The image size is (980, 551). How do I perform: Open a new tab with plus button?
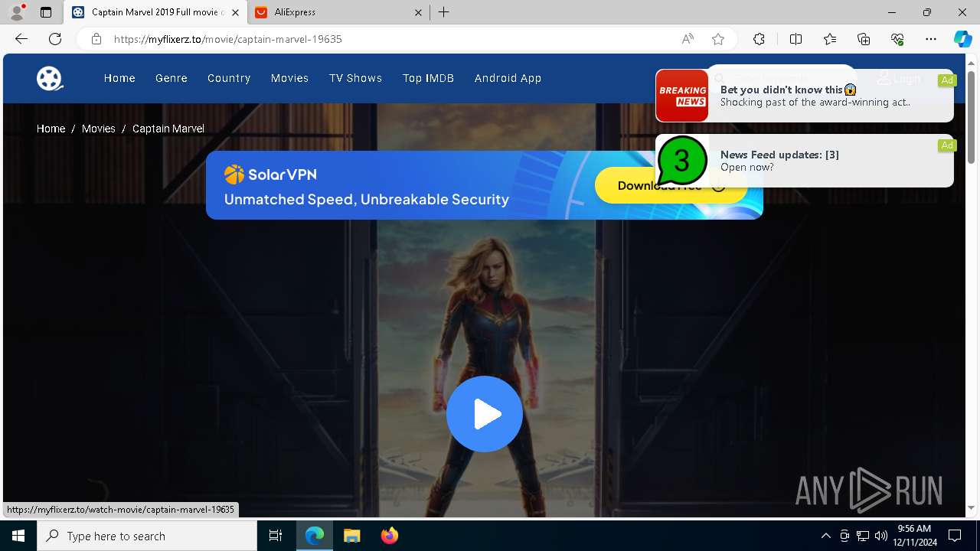[444, 12]
